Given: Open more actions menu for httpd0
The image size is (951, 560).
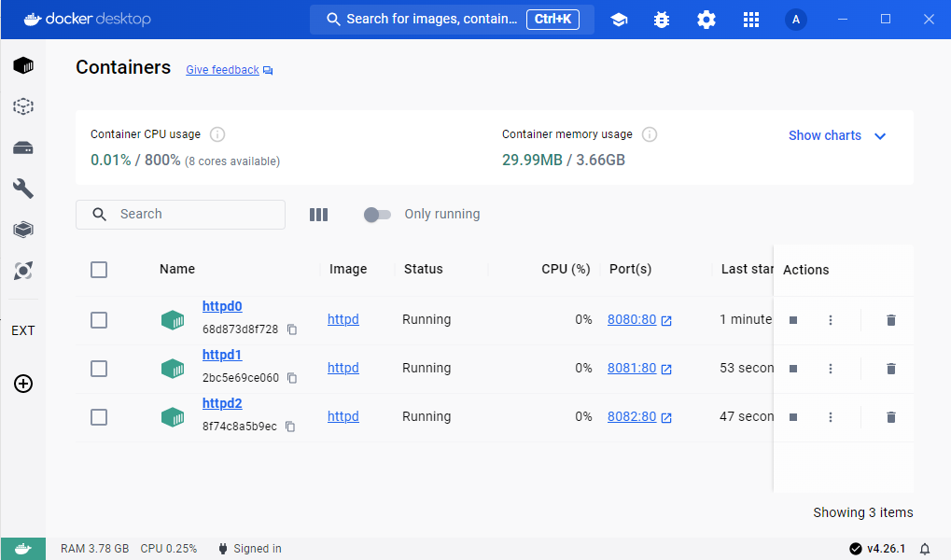Looking at the screenshot, I should point(831,320).
